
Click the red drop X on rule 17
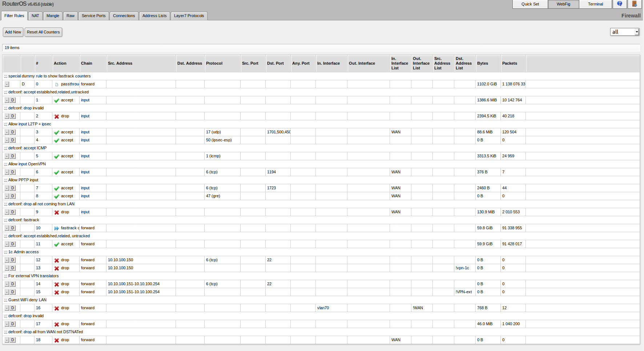click(x=57, y=324)
